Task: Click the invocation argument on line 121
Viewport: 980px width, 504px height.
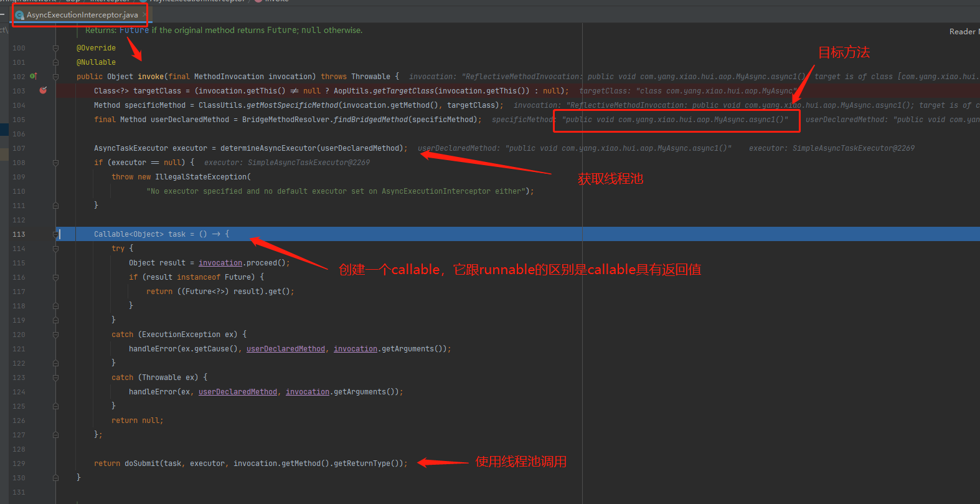Action: 356,349
